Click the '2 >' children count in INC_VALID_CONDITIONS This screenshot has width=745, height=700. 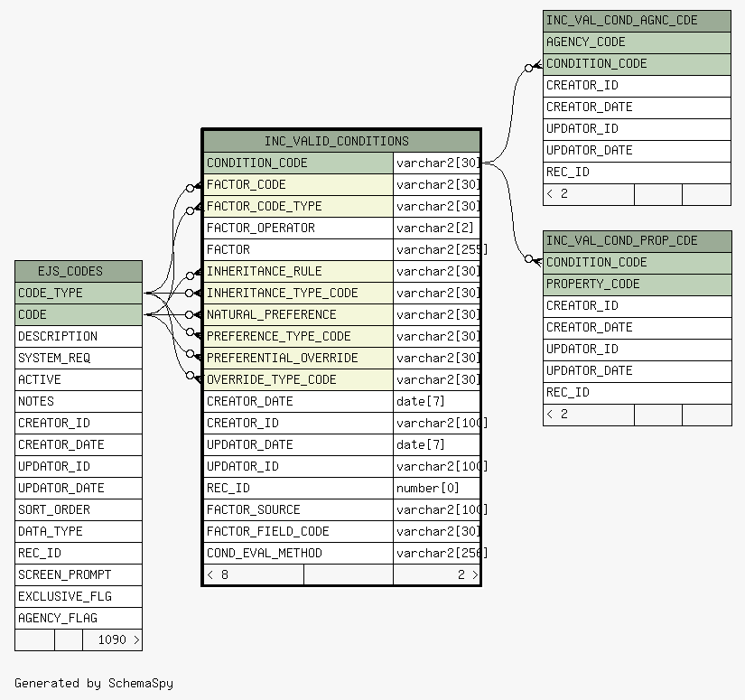[467, 574]
